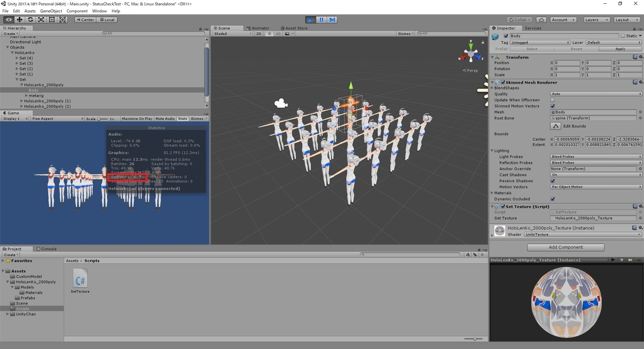Toggle scene lighting icon in Scene toolbar
The height and width of the screenshot is (349, 644).
269,34
